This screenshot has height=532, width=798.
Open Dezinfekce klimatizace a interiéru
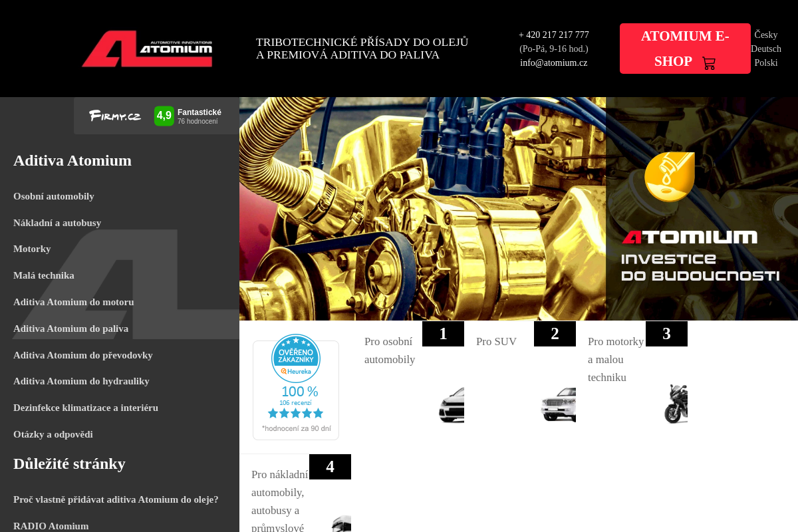click(x=86, y=408)
